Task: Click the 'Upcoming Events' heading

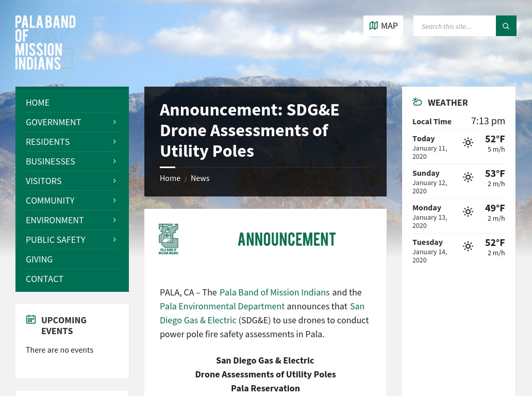Action: pos(64,326)
